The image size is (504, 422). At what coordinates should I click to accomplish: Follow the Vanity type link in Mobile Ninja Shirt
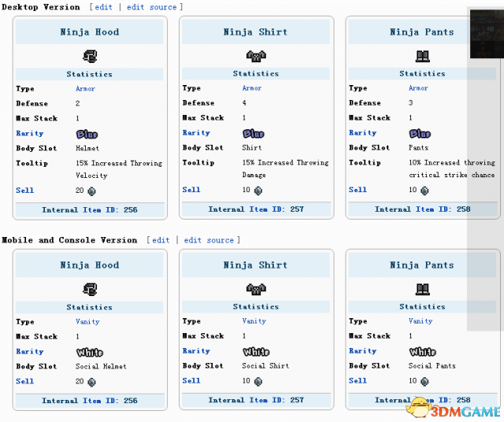(254, 321)
